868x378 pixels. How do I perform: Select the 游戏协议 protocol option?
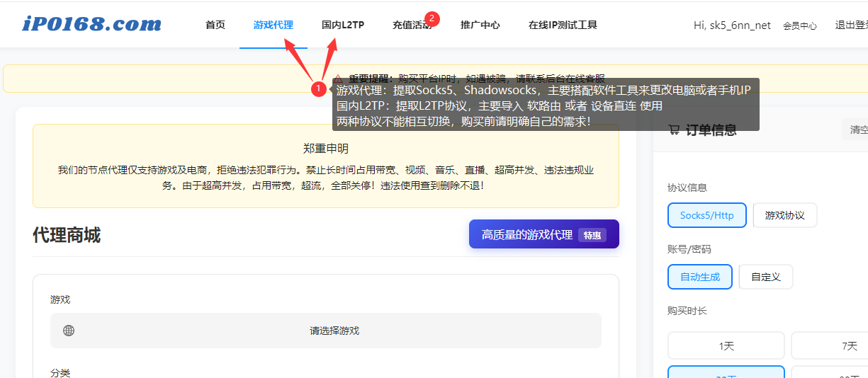click(785, 215)
